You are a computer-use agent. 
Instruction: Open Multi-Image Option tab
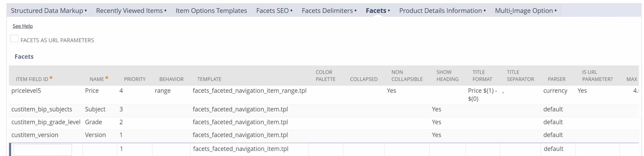[526, 10]
